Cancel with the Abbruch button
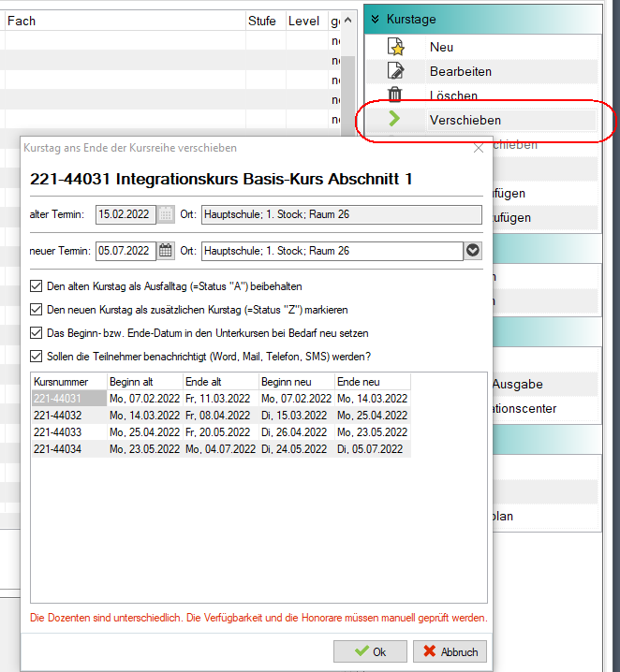 [450, 651]
